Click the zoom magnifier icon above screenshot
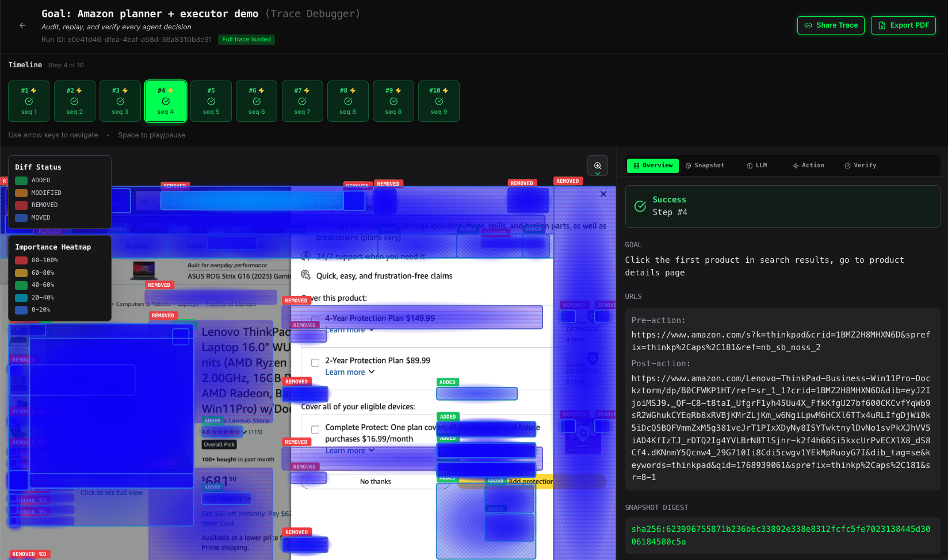Screen dimensions: 948x560 point(598,166)
